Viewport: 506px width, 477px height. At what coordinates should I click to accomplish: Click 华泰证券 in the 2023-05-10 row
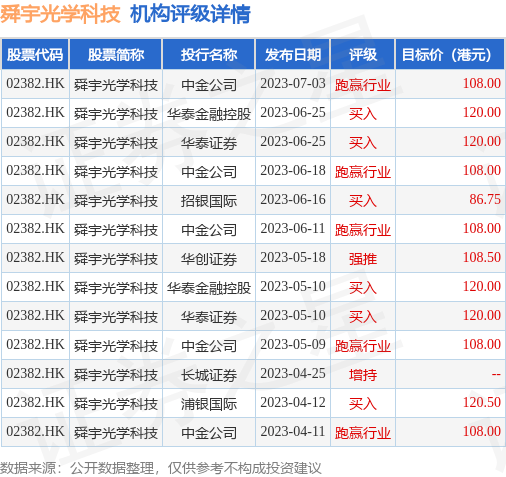[x=209, y=316]
